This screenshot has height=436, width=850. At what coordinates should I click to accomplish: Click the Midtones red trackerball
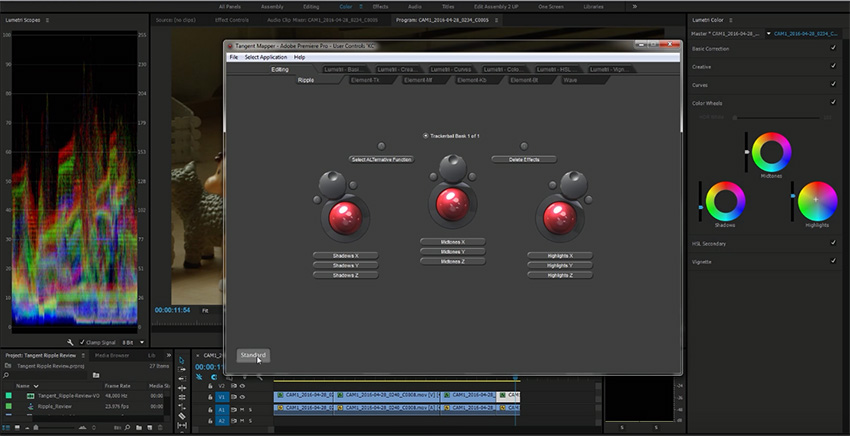tap(452, 202)
